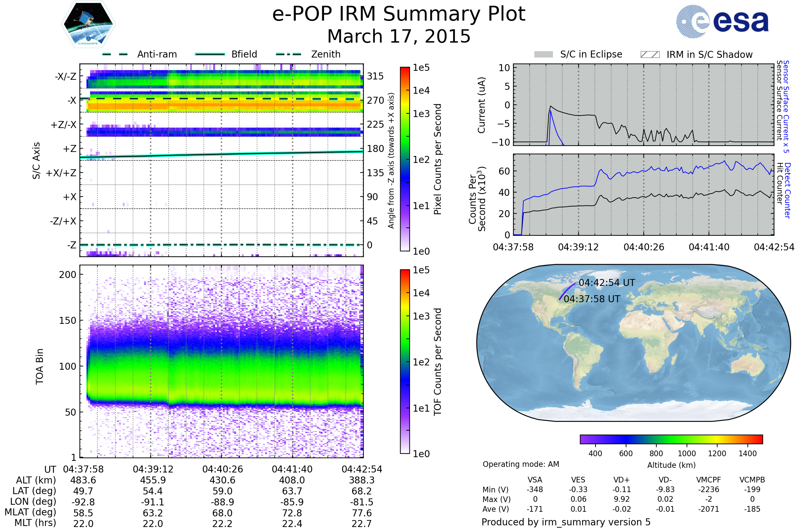Click the VMCPF column header in the voltage table

point(709,480)
